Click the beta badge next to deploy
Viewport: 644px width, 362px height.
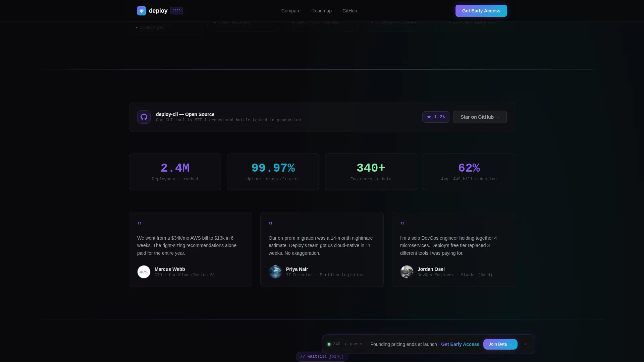176,11
